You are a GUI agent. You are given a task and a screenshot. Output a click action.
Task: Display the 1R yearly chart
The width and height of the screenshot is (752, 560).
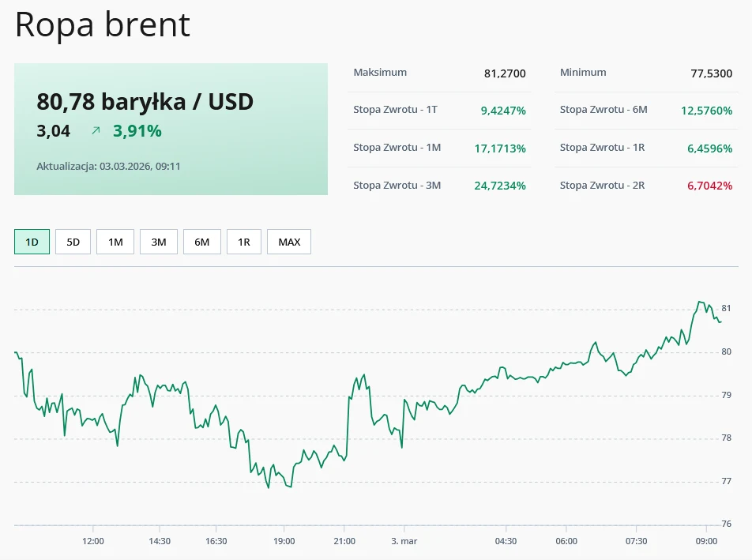click(244, 242)
